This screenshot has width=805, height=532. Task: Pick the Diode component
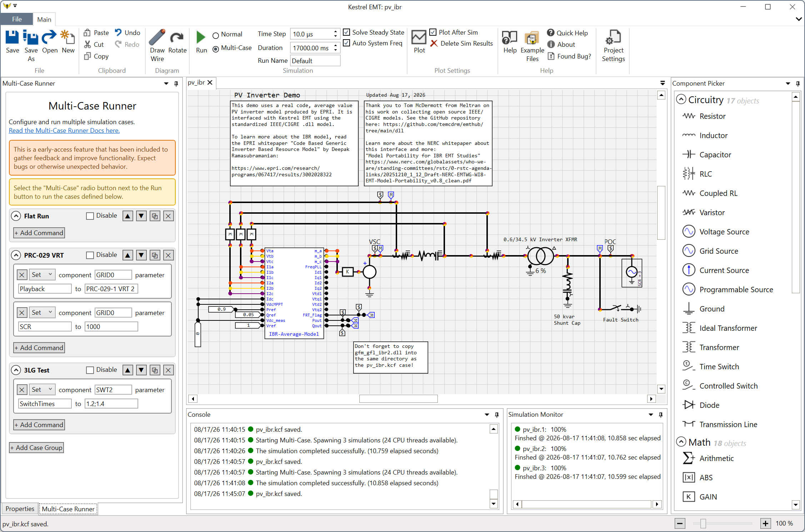(709, 405)
